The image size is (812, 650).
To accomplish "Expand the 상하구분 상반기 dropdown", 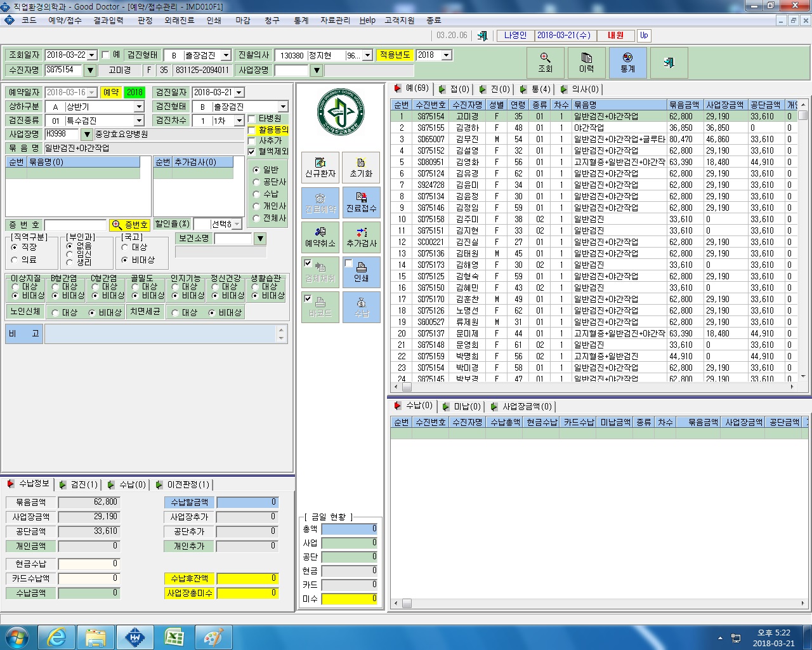I will tap(139, 107).
